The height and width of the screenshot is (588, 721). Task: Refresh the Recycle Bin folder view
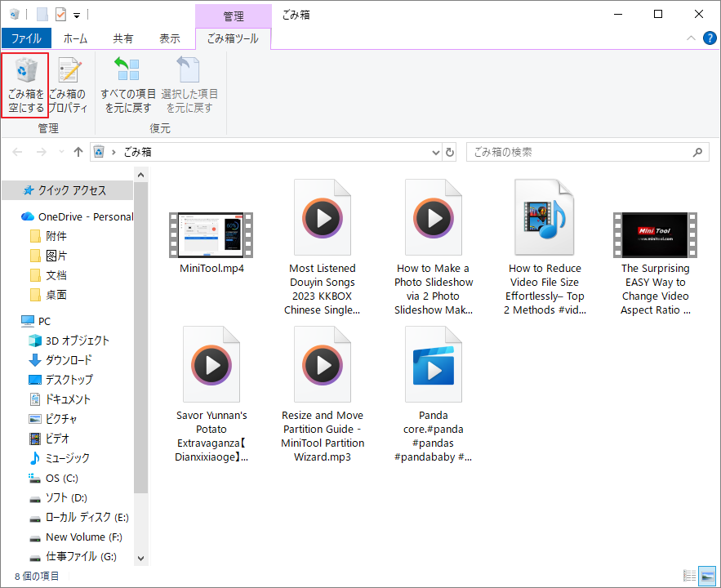(449, 152)
